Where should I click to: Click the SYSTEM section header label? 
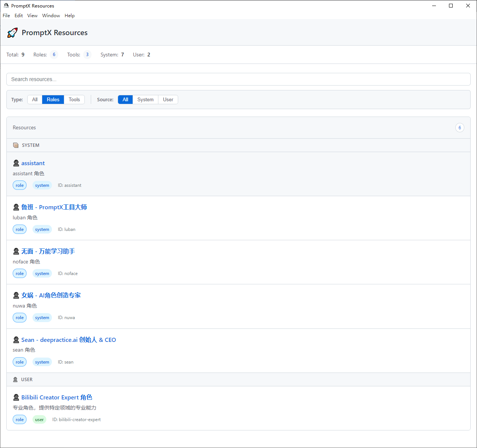31,145
